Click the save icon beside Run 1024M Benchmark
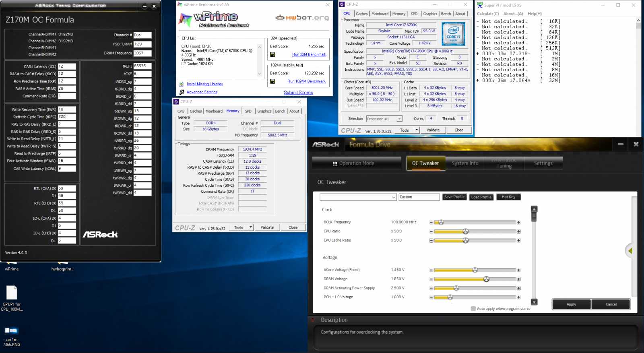The width and height of the screenshot is (644, 353). [272, 81]
